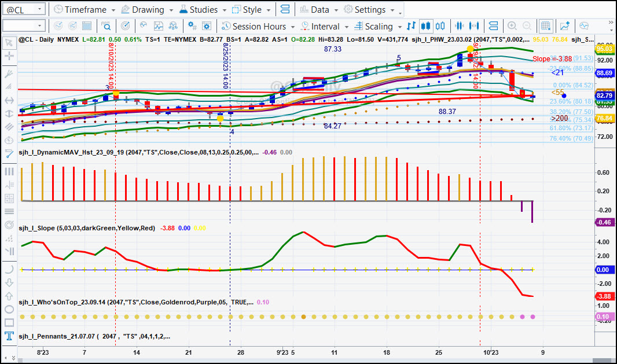Select the vertical double-arrow drawing tool

[9, 114]
